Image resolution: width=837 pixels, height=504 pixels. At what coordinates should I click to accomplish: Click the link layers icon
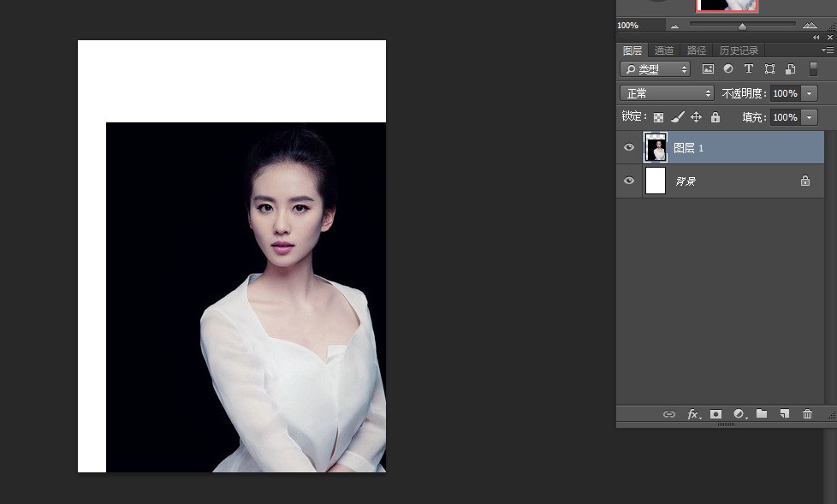tap(669, 414)
